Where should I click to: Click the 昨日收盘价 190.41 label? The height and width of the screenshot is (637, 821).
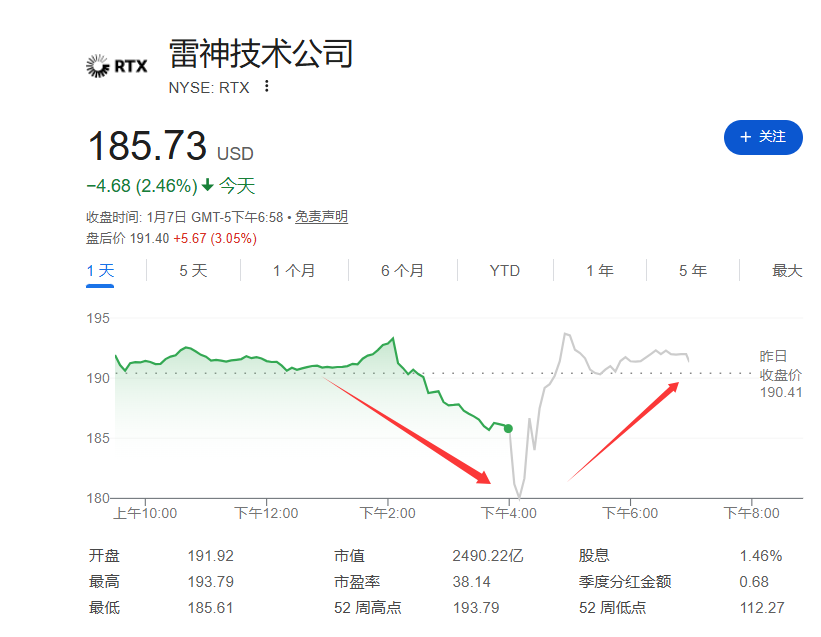point(781,374)
